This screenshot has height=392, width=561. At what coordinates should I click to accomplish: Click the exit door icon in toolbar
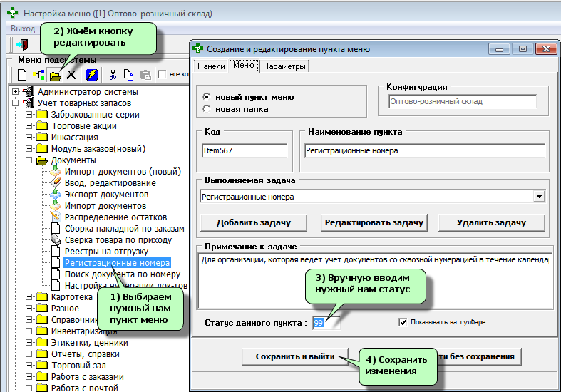click(21, 45)
